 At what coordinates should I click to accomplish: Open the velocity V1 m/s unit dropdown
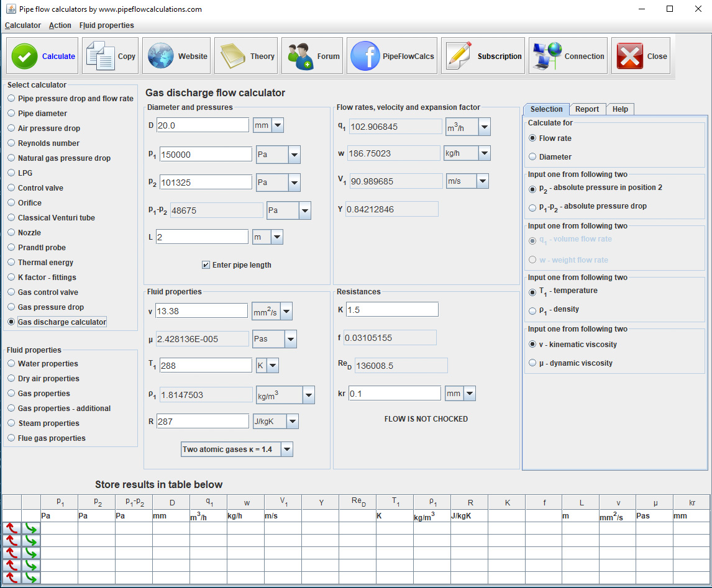(483, 181)
